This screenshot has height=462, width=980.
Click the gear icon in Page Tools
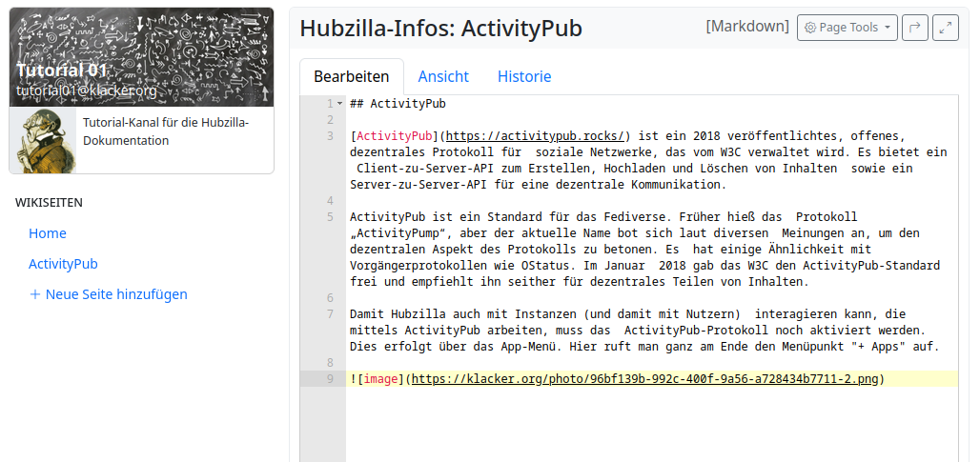click(810, 28)
